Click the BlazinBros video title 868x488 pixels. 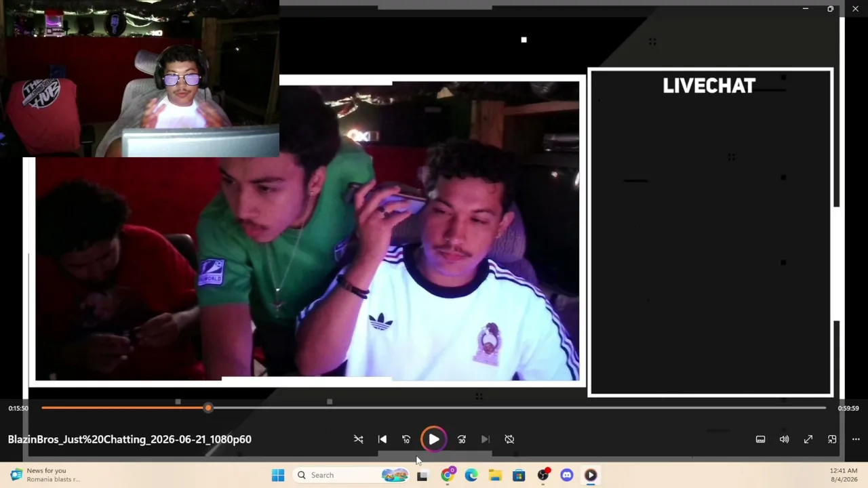pyautogui.click(x=130, y=439)
